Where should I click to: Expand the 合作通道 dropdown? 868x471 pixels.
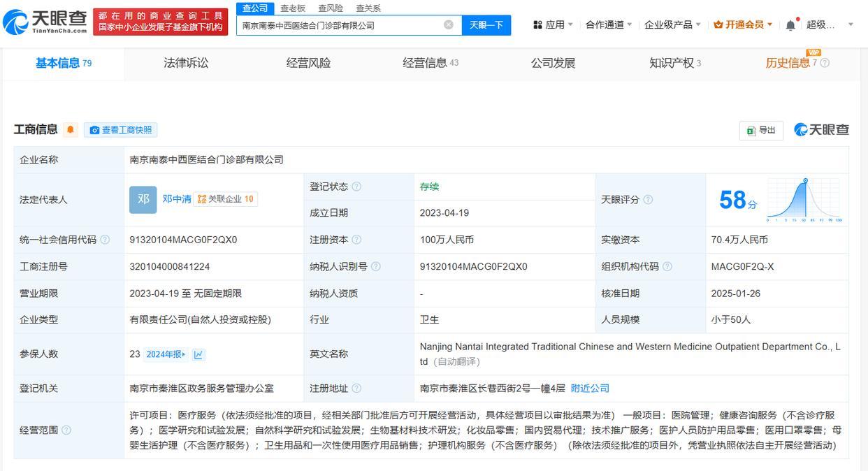609,24
